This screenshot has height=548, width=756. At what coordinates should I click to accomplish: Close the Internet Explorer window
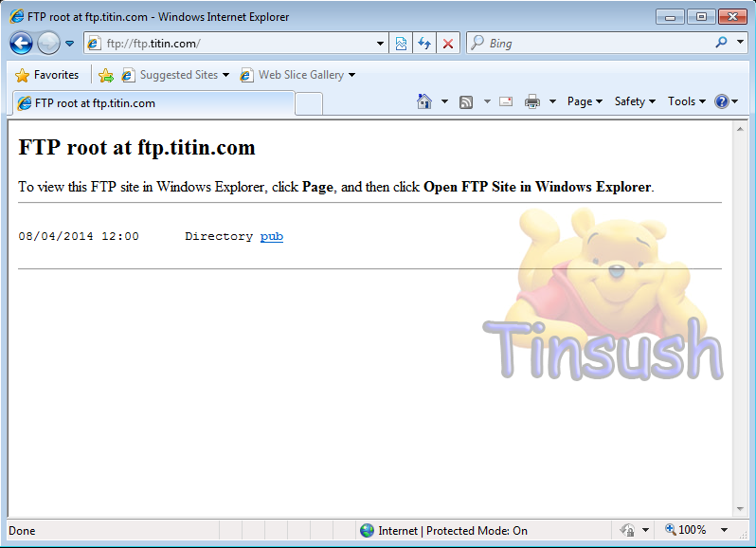(733, 17)
